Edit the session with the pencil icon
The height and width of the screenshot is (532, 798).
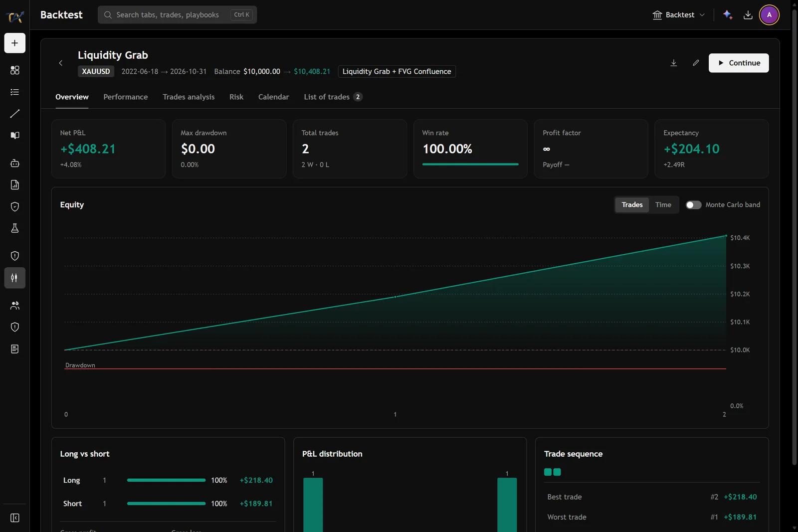coord(696,63)
